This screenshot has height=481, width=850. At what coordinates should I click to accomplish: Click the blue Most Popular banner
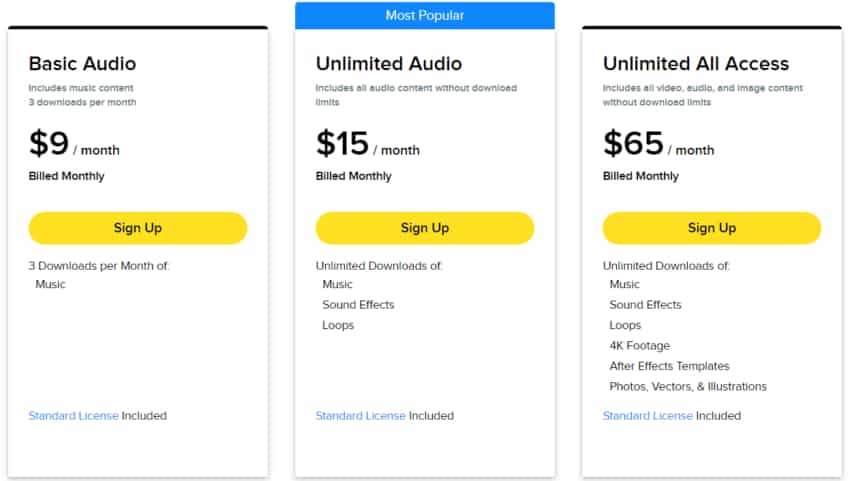point(424,15)
